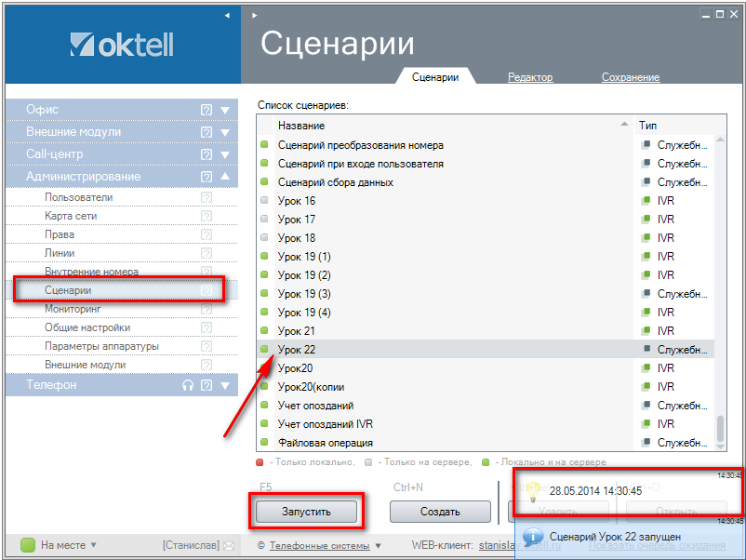The image size is (746, 560).
Task: Click the green status icon for Урок 22
Action: tap(264, 350)
